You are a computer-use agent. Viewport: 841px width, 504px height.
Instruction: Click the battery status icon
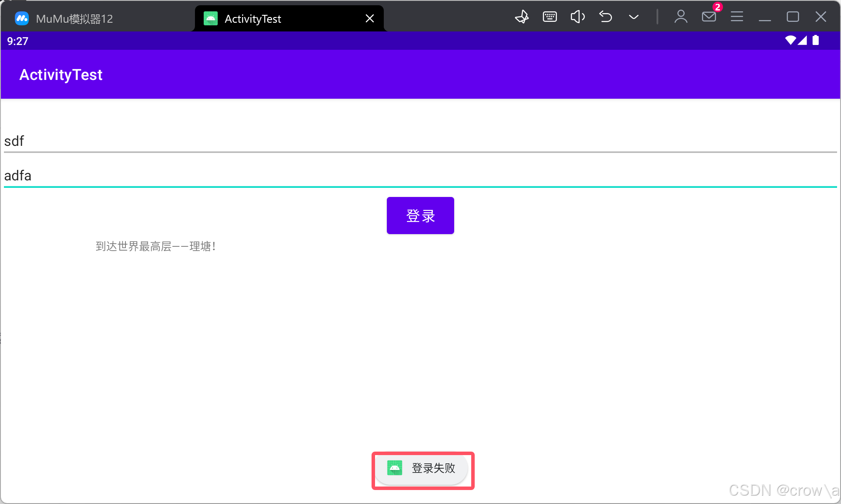point(816,41)
